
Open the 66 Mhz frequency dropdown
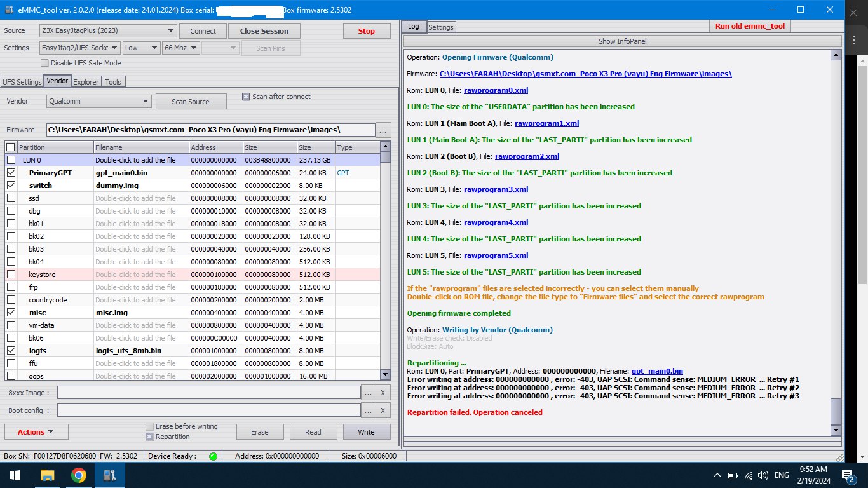pos(181,48)
